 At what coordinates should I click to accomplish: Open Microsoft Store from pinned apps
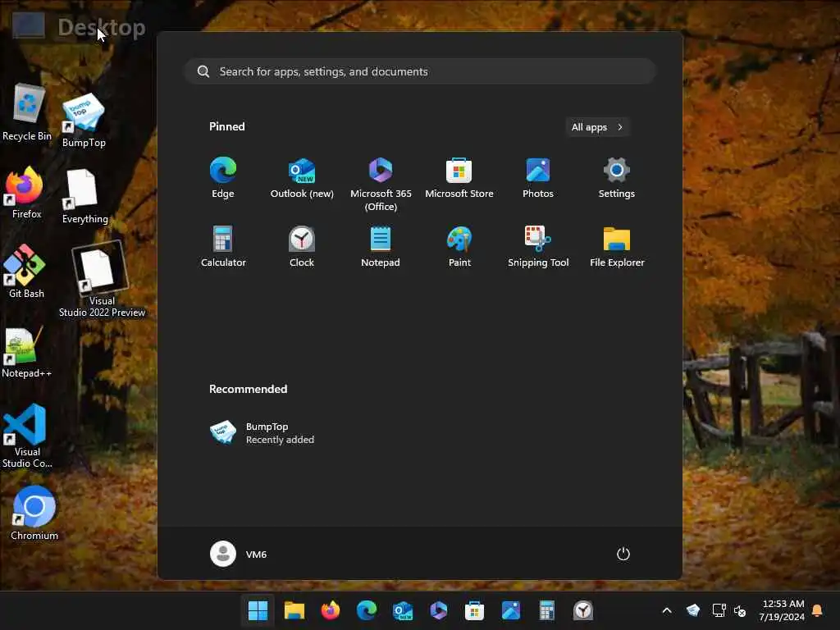coord(459,178)
